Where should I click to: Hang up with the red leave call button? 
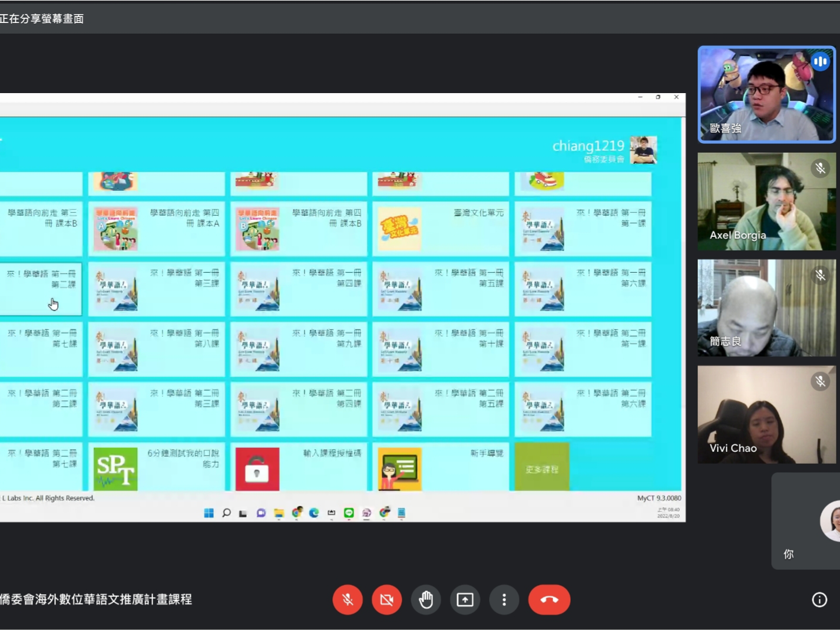click(x=549, y=600)
